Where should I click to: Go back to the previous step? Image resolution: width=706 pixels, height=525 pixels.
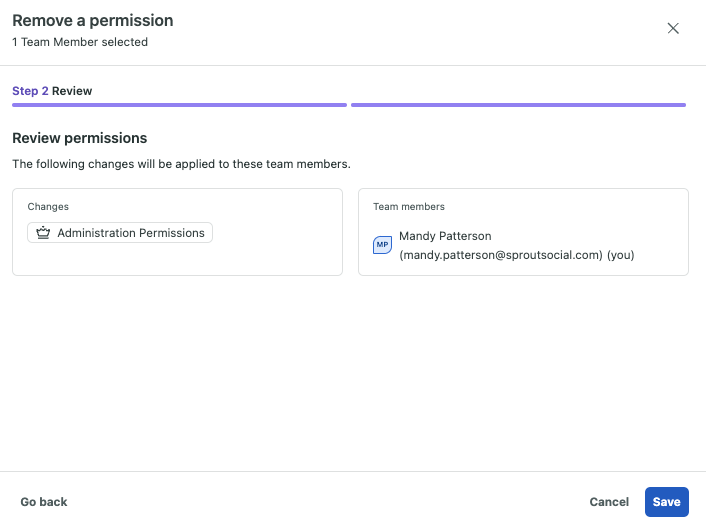pyautogui.click(x=44, y=502)
